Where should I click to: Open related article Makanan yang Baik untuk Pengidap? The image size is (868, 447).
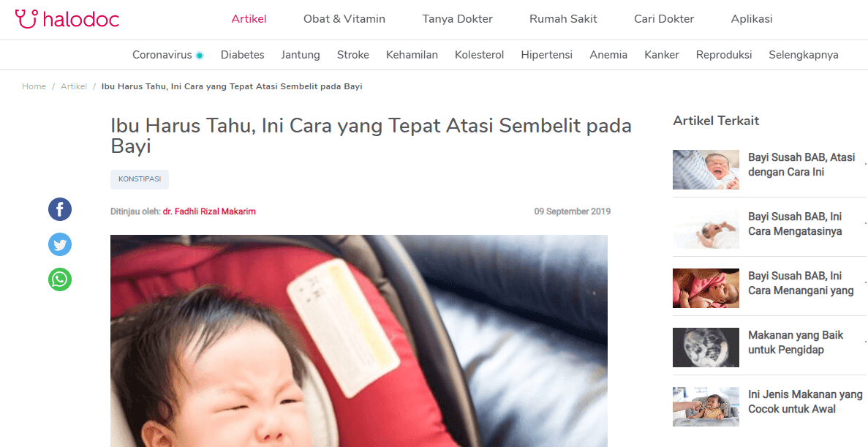click(796, 342)
